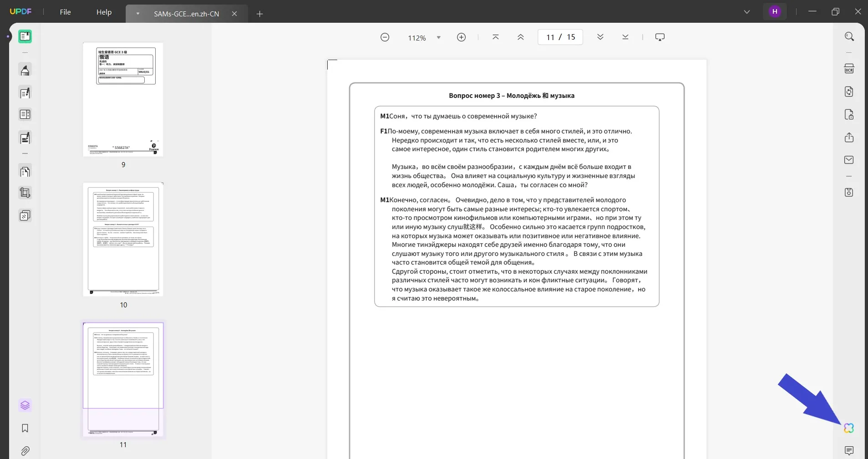868x459 pixels.
Task: Go to last page
Action: (x=625, y=37)
